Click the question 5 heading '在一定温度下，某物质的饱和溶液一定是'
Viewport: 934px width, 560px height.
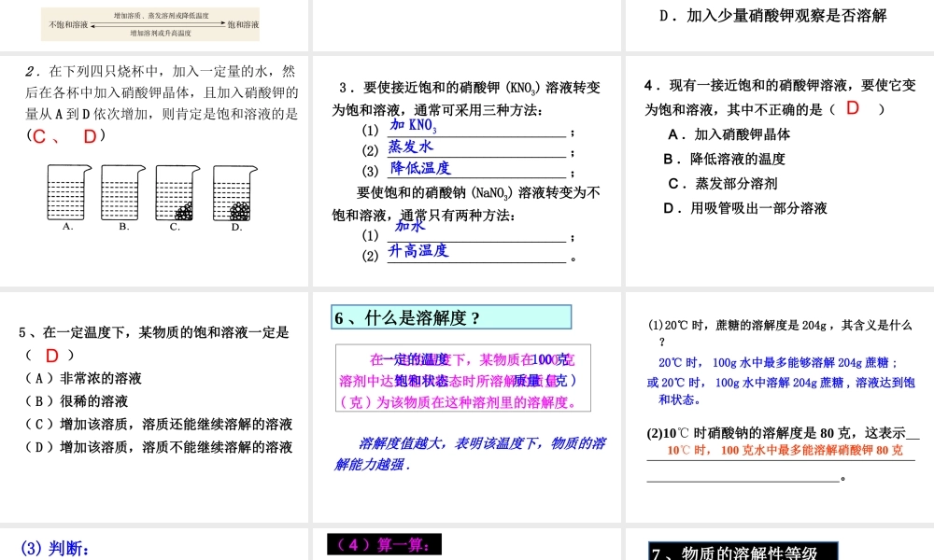tap(154, 332)
